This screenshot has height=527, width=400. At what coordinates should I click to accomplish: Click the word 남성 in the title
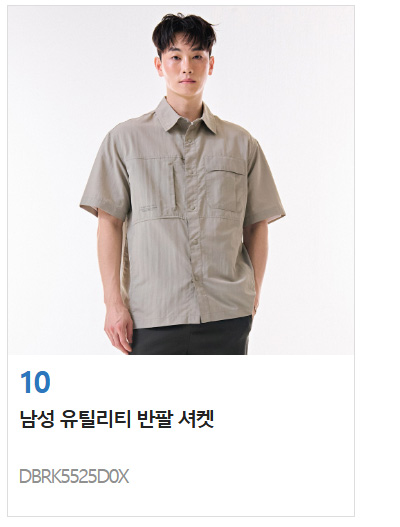coord(37,419)
